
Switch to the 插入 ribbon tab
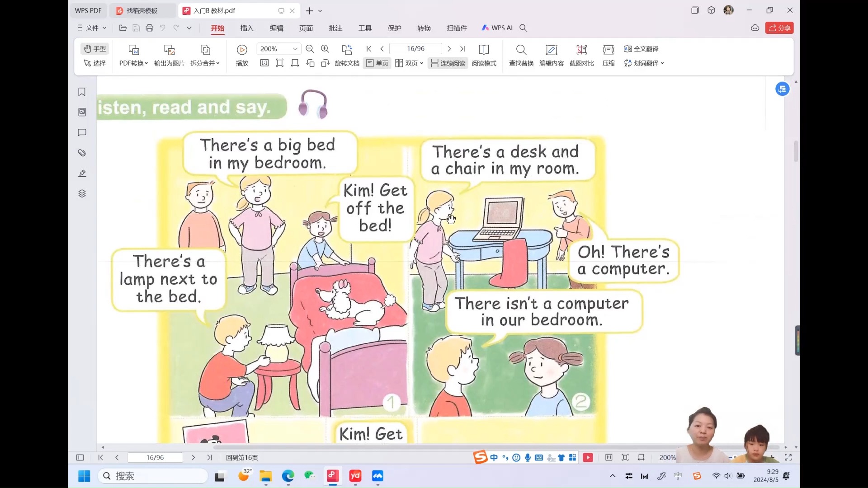point(247,28)
